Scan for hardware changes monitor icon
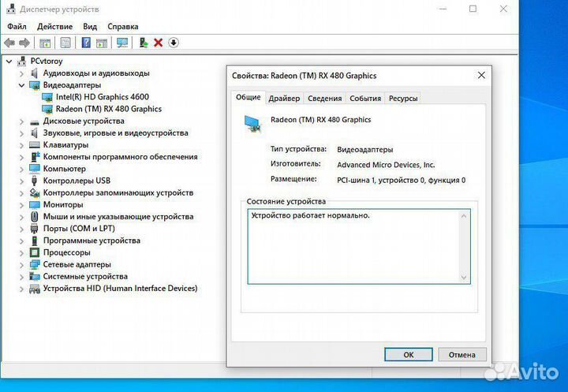568x392 pixels. pos(122,43)
